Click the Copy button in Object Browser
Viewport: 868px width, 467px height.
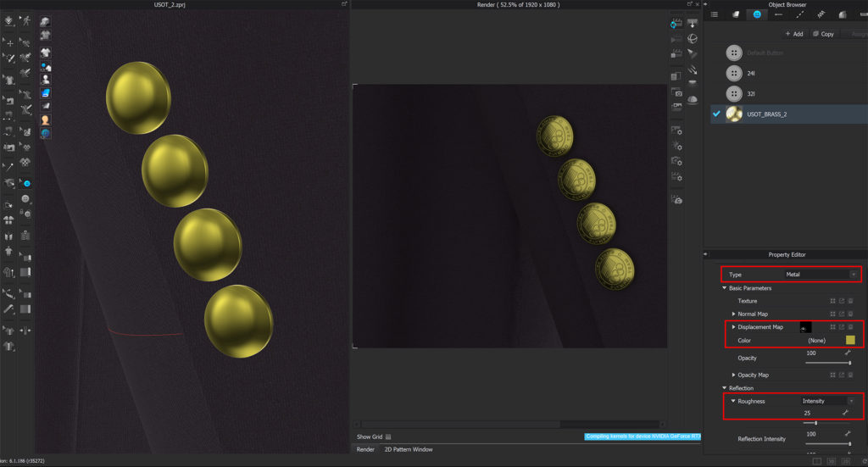[823, 34]
